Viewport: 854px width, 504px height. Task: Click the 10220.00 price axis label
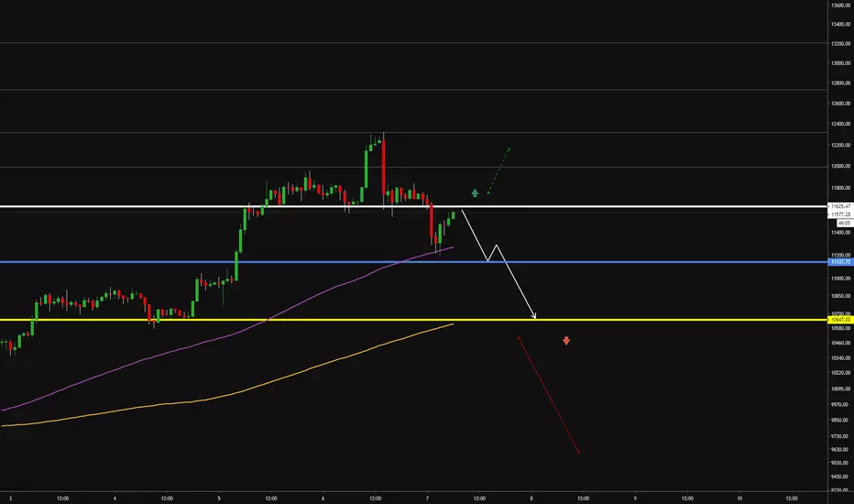841,373
